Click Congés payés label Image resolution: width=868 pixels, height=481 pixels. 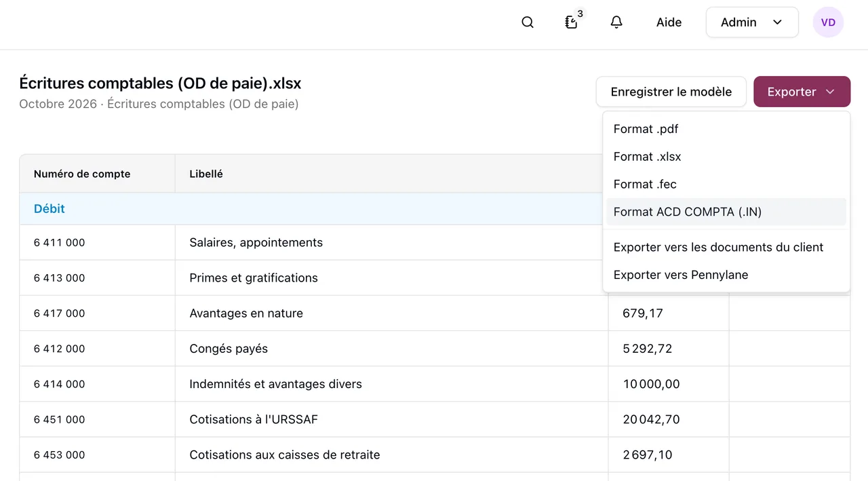(229, 349)
